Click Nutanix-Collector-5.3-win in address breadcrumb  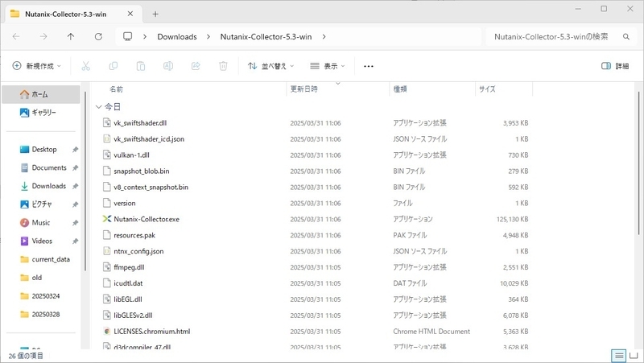click(x=266, y=36)
